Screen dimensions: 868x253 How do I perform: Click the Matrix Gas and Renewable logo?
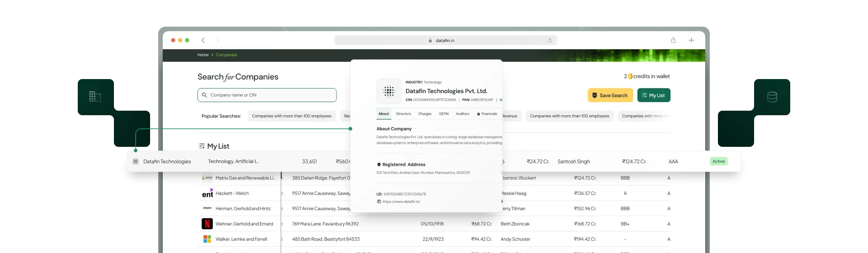(x=207, y=178)
